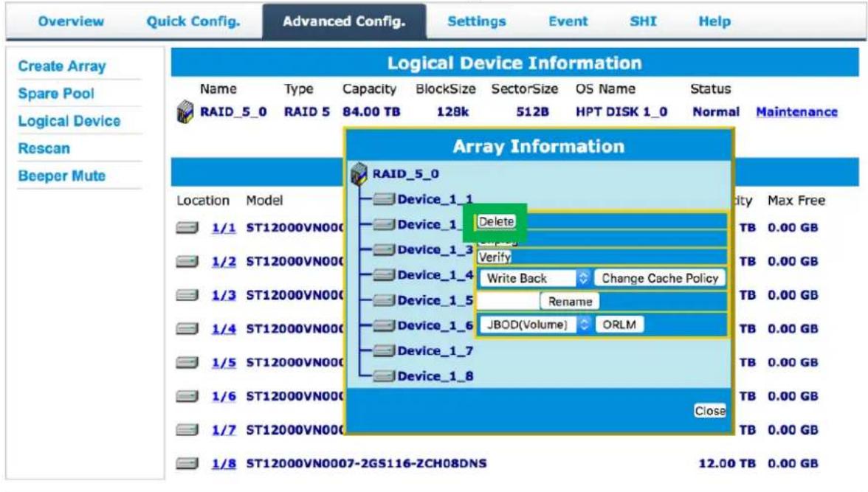Screen dimensions: 868x492
Task: Open physical device link 1/5
Action: (x=224, y=362)
